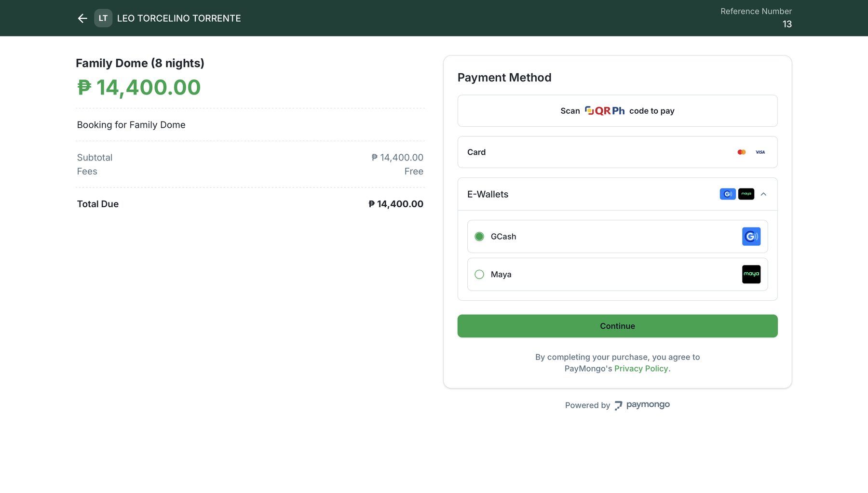
Task: Click the large green ₱ 14,400.00 amount
Action: click(x=139, y=87)
